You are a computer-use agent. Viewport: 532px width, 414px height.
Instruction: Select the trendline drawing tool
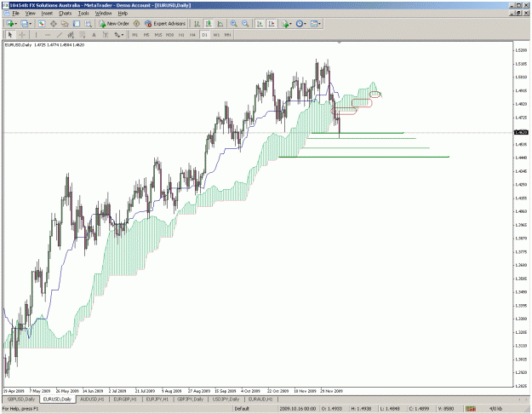coord(60,35)
